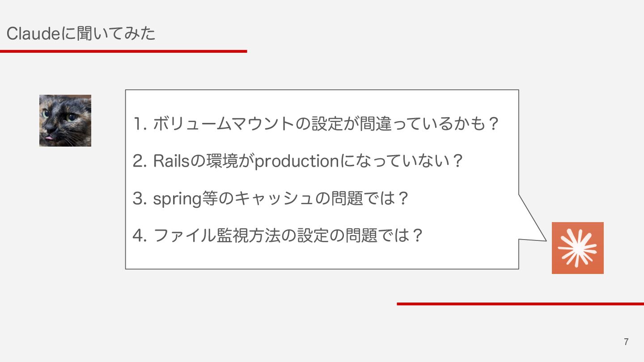Click list item 3 about spring cache
Screen dimensions: 644x362
pos(271,198)
